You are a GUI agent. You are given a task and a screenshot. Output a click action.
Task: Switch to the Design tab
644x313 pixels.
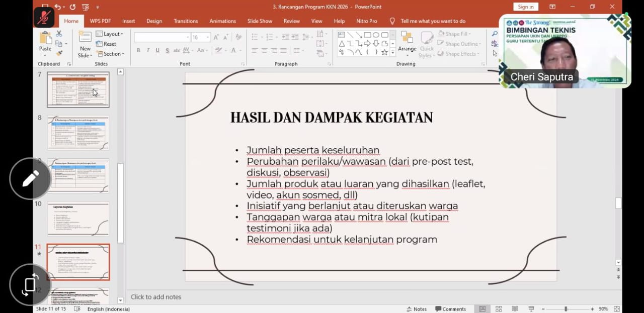[x=154, y=21]
